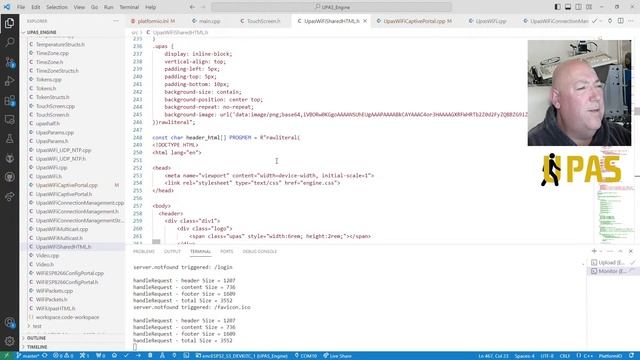Expand the OUTLINE section
The image size is (640, 360).
[73, 338]
